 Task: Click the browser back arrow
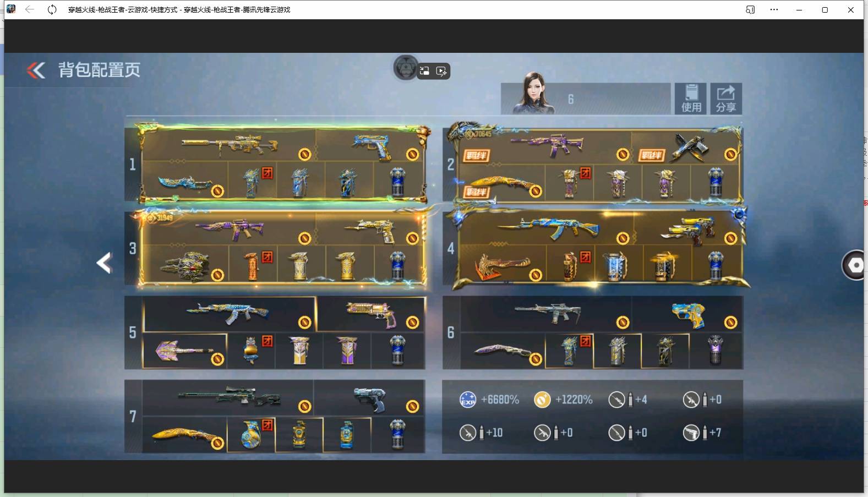pos(30,9)
